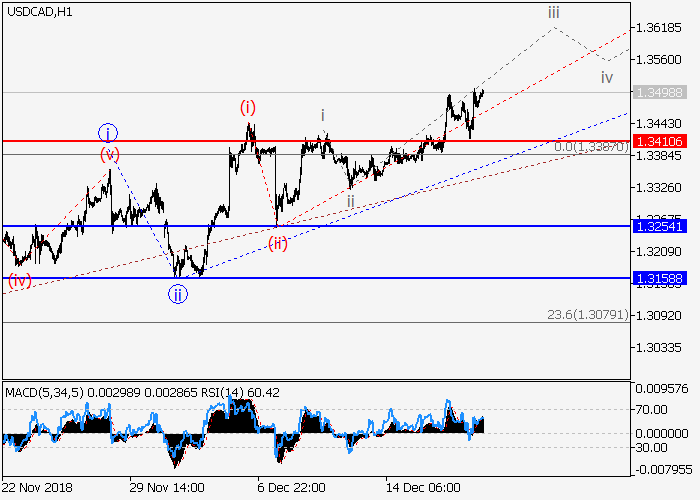Select the blue 1.32541 price level tag
The height and width of the screenshot is (500, 700).
coord(657,226)
